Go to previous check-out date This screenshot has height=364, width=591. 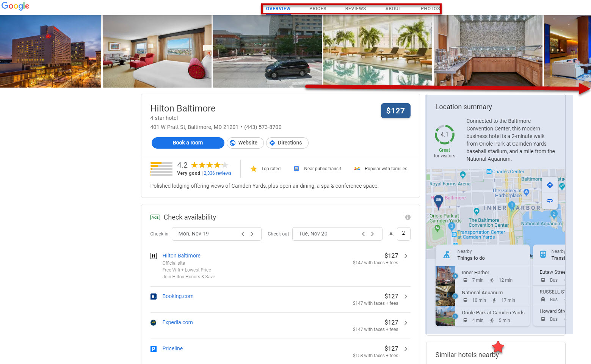tap(363, 234)
